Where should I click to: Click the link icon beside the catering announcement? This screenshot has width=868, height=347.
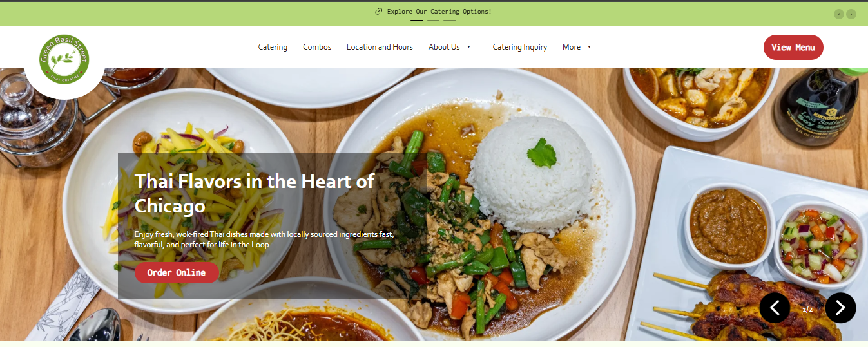[x=379, y=12]
